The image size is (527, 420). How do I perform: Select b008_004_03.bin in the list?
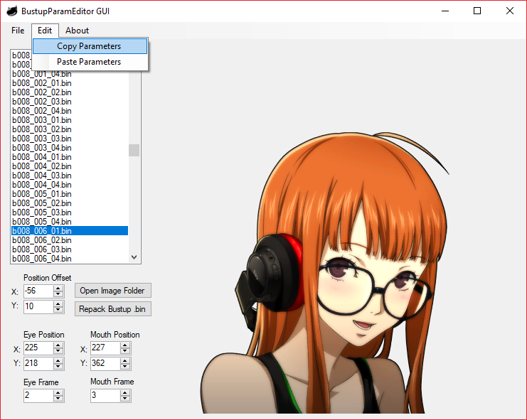point(70,176)
